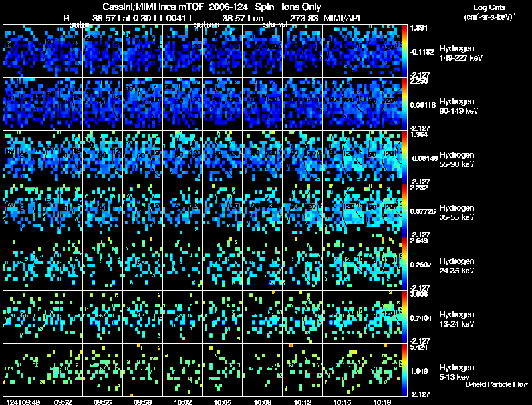The image size is (532, 405).
Task: Choose the 35-55 keV panel at 10:15
Action: point(342,210)
